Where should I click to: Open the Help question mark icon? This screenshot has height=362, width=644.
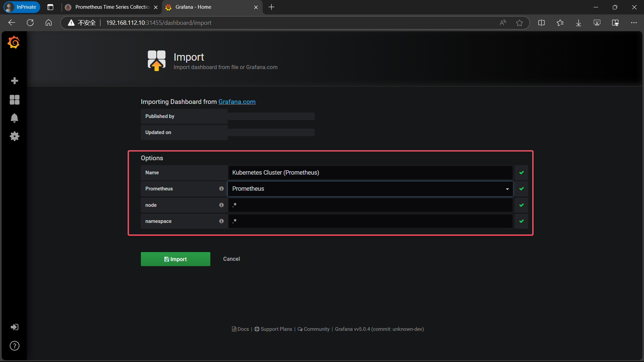(14, 346)
